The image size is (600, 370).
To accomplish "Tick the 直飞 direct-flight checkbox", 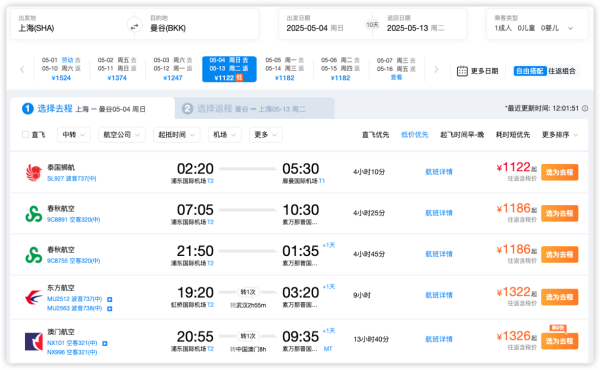I will [25, 135].
